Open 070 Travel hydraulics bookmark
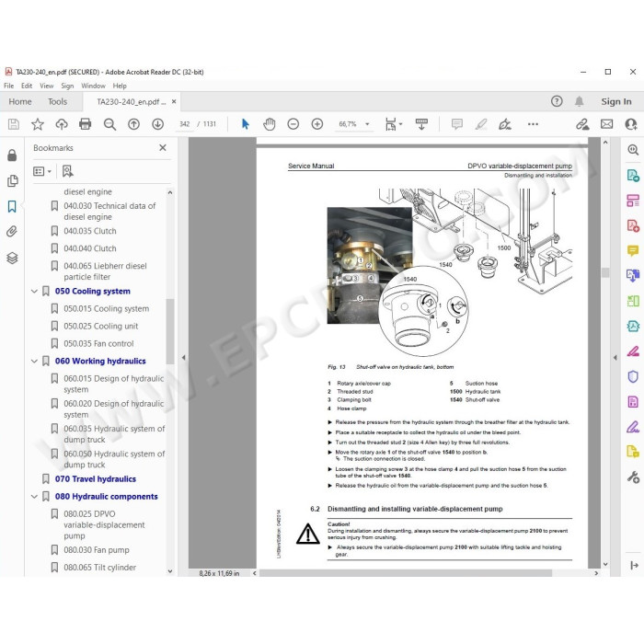 [x=96, y=479]
